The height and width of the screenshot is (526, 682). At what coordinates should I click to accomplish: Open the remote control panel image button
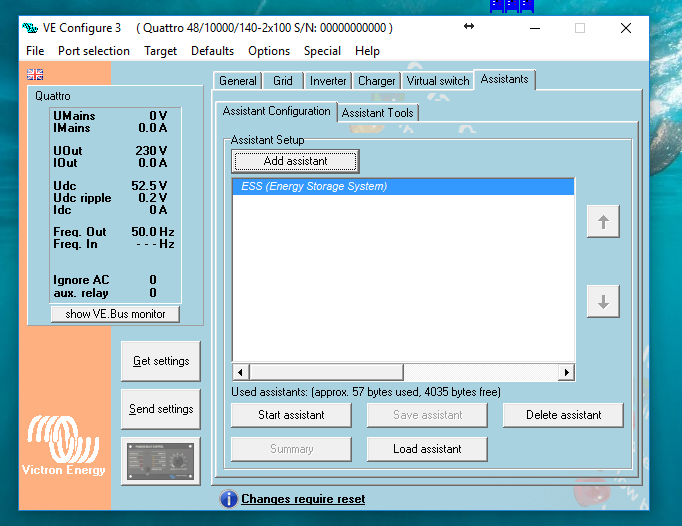coord(160,461)
